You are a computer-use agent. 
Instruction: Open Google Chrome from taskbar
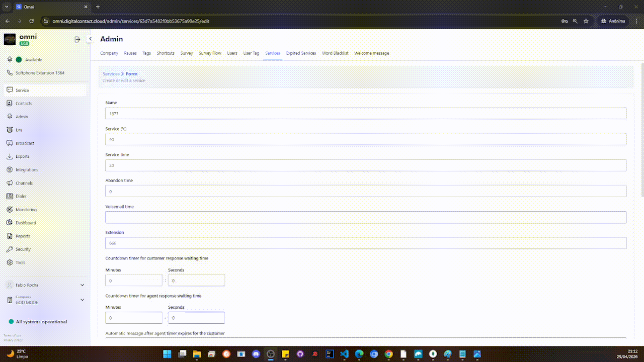click(388, 354)
